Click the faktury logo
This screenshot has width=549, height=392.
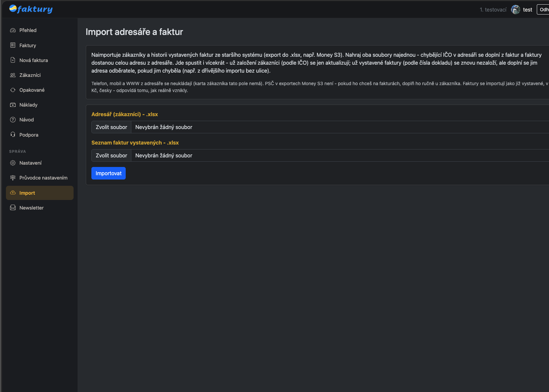point(31,9)
